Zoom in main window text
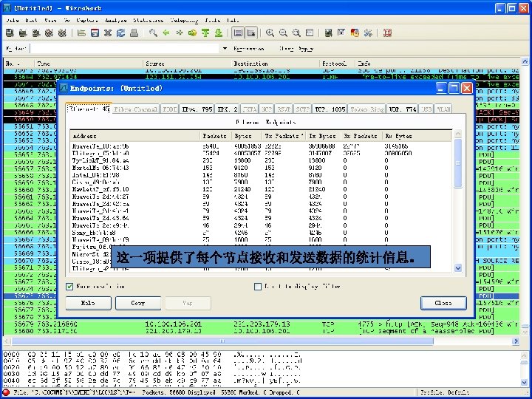532x399 pixels. pyautogui.click(x=270, y=33)
